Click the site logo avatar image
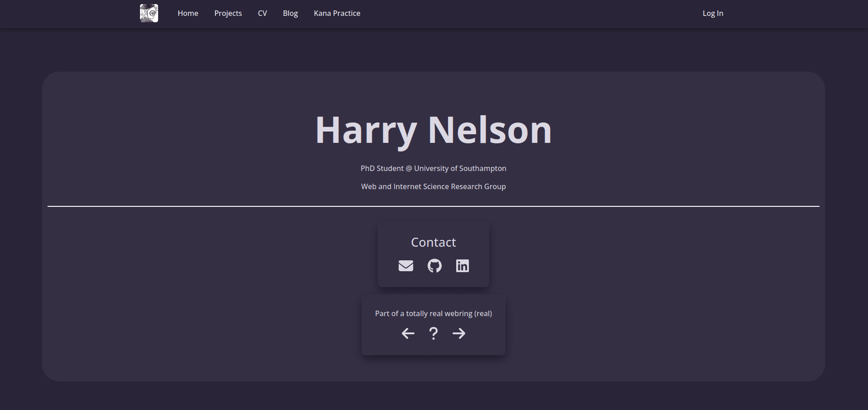The width and height of the screenshot is (868, 410). (149, 13)
